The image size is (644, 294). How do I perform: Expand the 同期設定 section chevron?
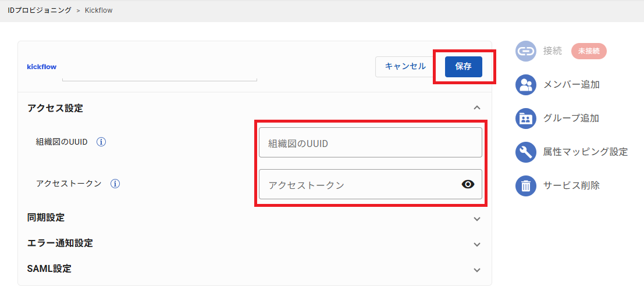click(x=477, y=219)
